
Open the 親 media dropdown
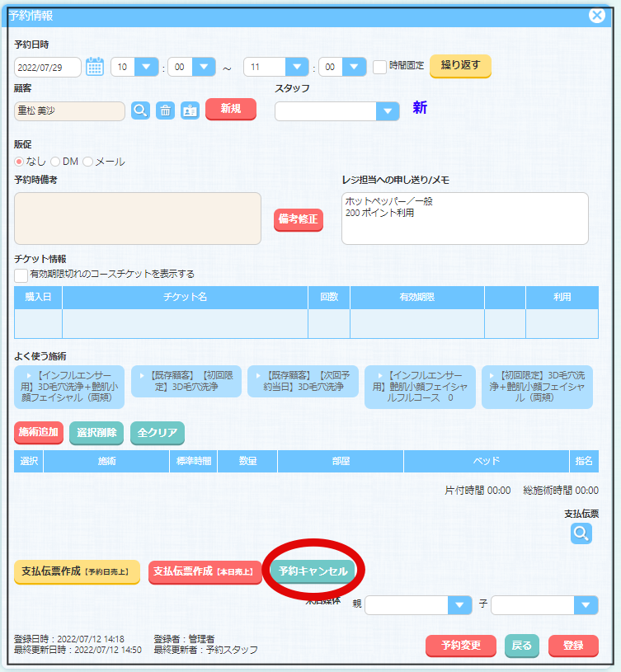pyautogui.click(x=459, y=605)
